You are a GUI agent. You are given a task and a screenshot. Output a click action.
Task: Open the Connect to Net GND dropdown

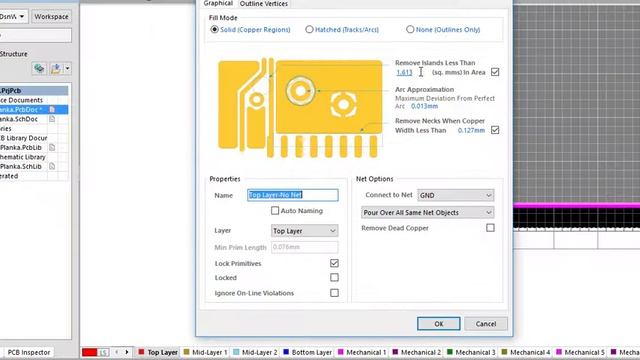tap(456, 196)
